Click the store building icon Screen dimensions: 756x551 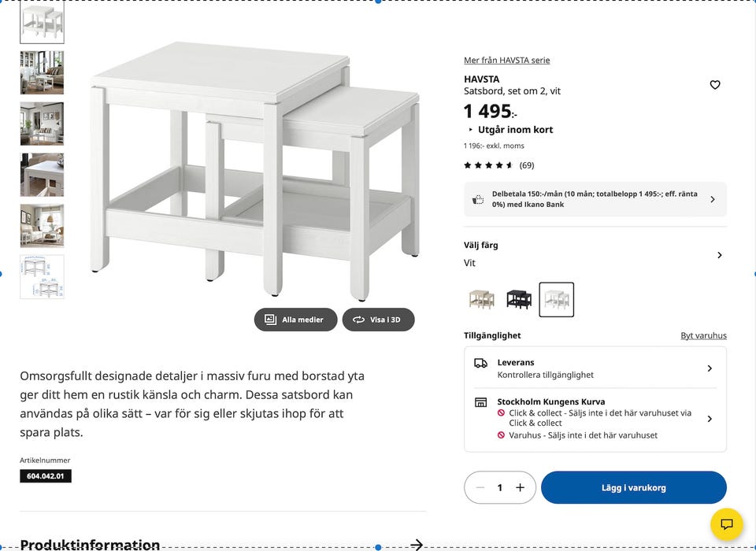pyautogui.click(x=480, y=402)
